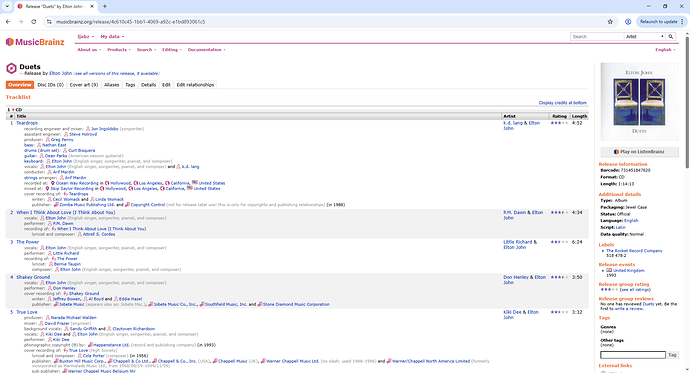Viewport: 690px width, 373px height.
Task: Rate release group with stars
Action: [x=609, y=289]
